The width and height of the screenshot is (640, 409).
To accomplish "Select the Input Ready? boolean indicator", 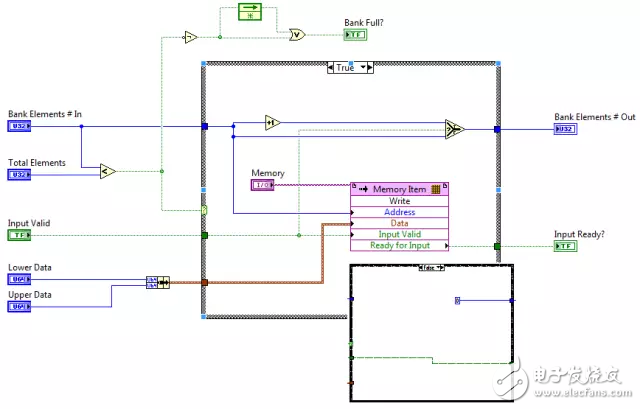I will tap(566, 246).
